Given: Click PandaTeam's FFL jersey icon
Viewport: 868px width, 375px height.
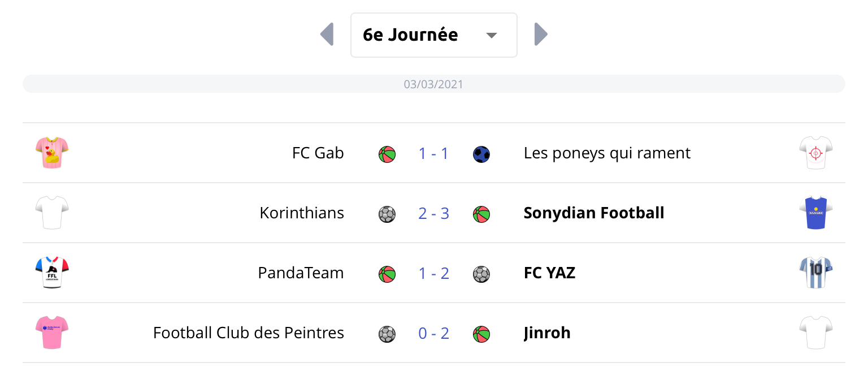Looking at the screenshot, I should (x=52, y=273).
